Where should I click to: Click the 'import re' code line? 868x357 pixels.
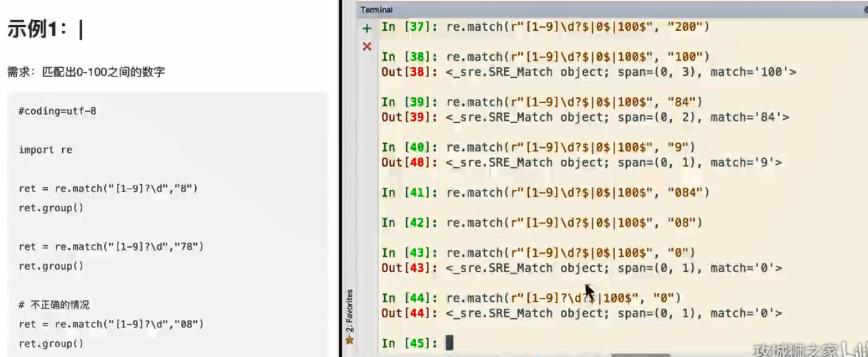[45, 150]
